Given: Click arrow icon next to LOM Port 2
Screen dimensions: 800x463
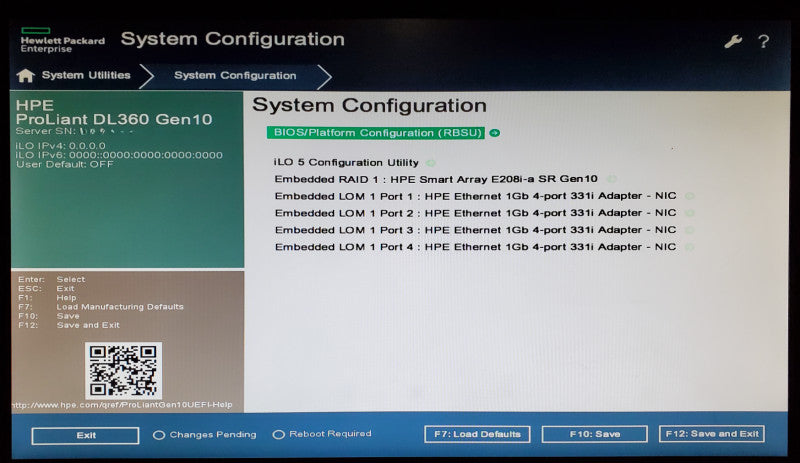Looking at the screenshot, I should tap(689, 213).
